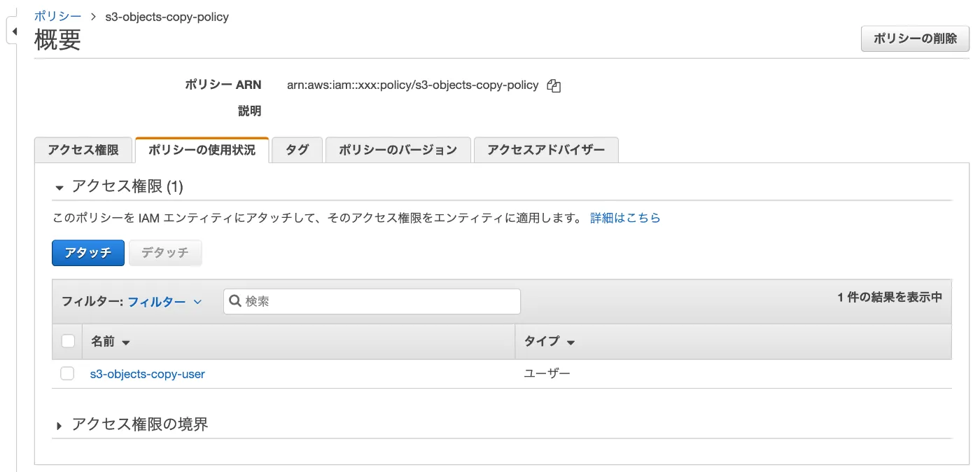
Task: Open the フィルター dropdown
Action: [164, 302]
